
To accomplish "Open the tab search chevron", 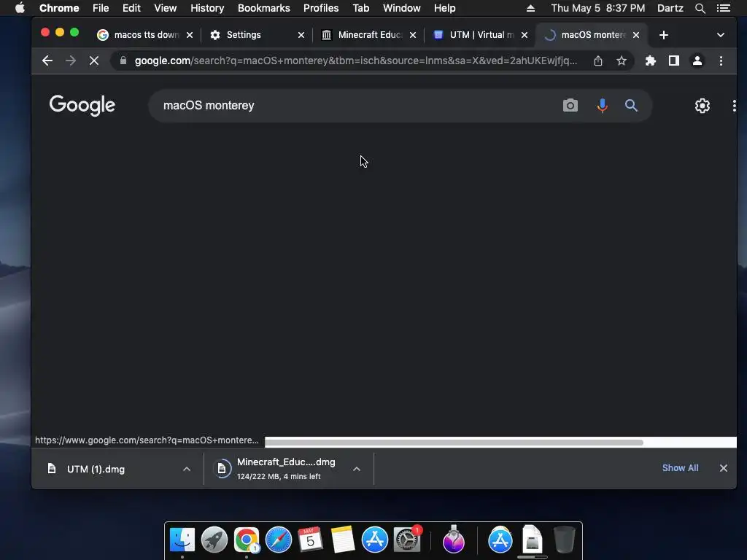I will [720, 35].
